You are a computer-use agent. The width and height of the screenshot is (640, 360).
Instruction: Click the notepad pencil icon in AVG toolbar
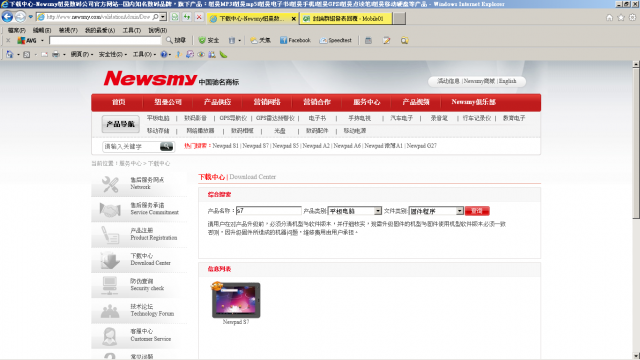386,40
